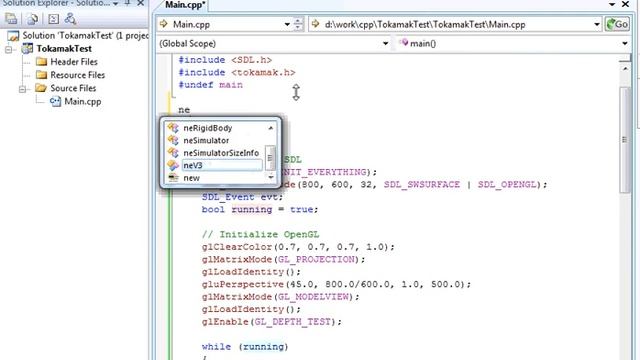Click the Solution file icon in tree

pos(13,36)
